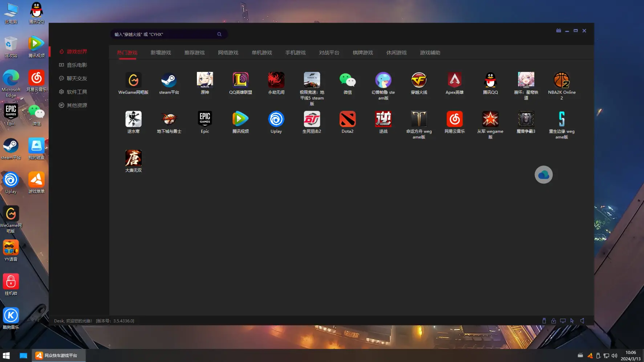
Task: Open the 酷狗音乐 desktop icon
Action: pos(11,318)
